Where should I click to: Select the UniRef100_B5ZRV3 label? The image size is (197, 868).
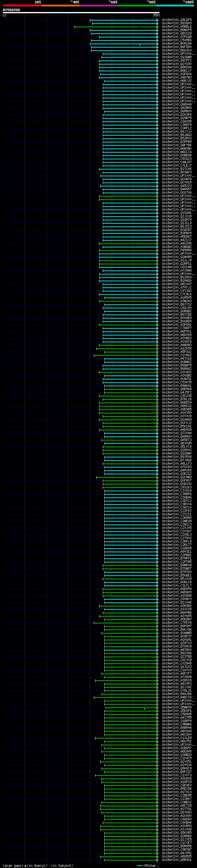[177, 139]
